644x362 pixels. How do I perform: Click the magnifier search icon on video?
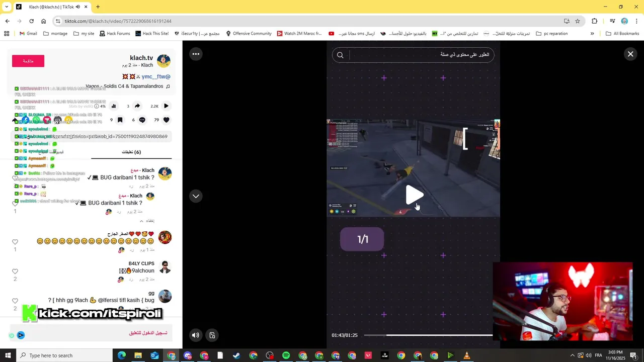pos(340,55)
